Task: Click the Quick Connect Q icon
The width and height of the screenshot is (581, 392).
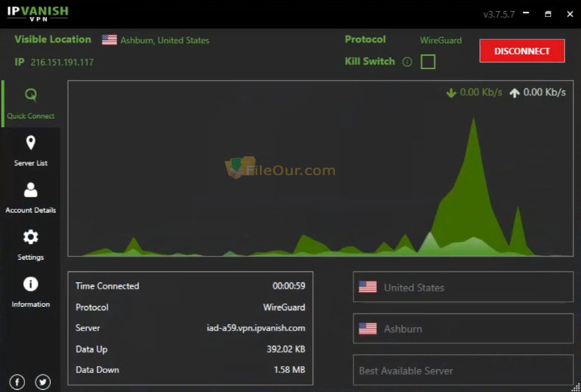Action: (31, 95)
